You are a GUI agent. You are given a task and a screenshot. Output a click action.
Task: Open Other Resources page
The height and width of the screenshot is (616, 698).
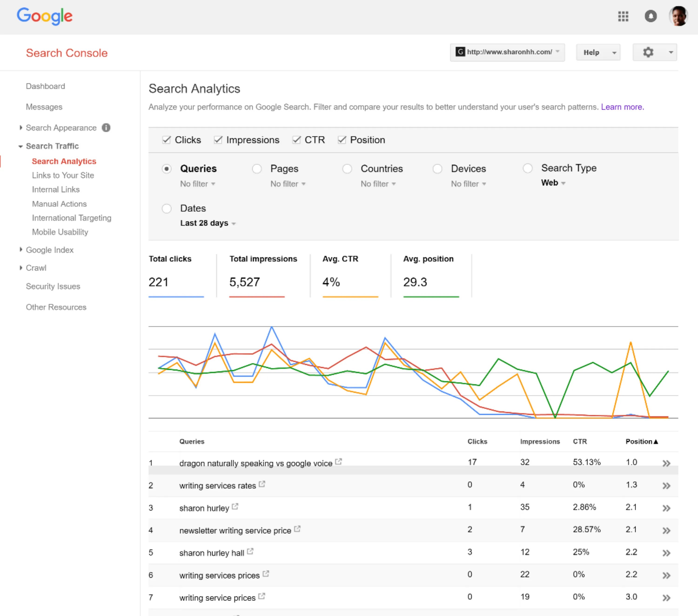point(56,307)
